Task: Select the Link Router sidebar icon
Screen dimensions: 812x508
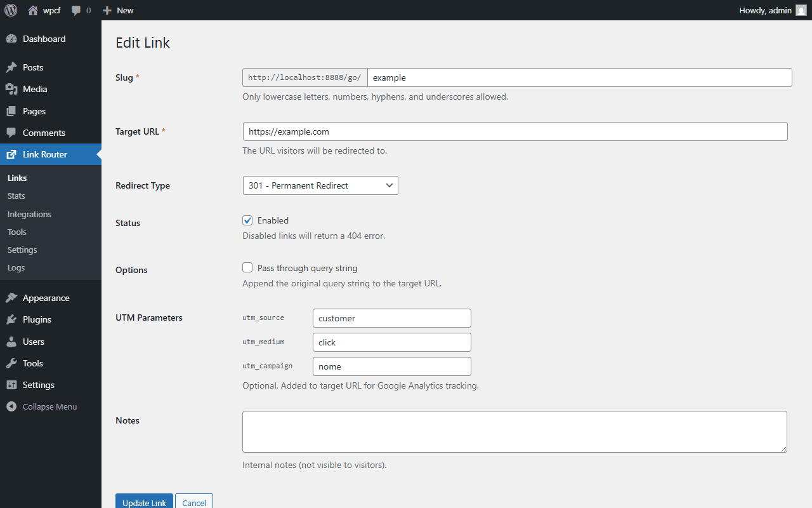Action: click(x=13, y=154)
